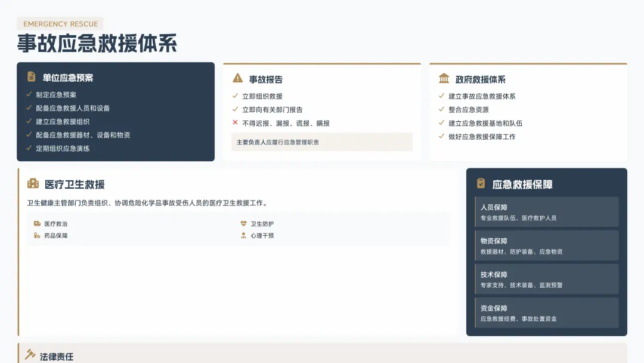Click the main title 事故应急救援体系
Image resolution: width=644 pixels, height=363 pixels.
click(97, 43)
